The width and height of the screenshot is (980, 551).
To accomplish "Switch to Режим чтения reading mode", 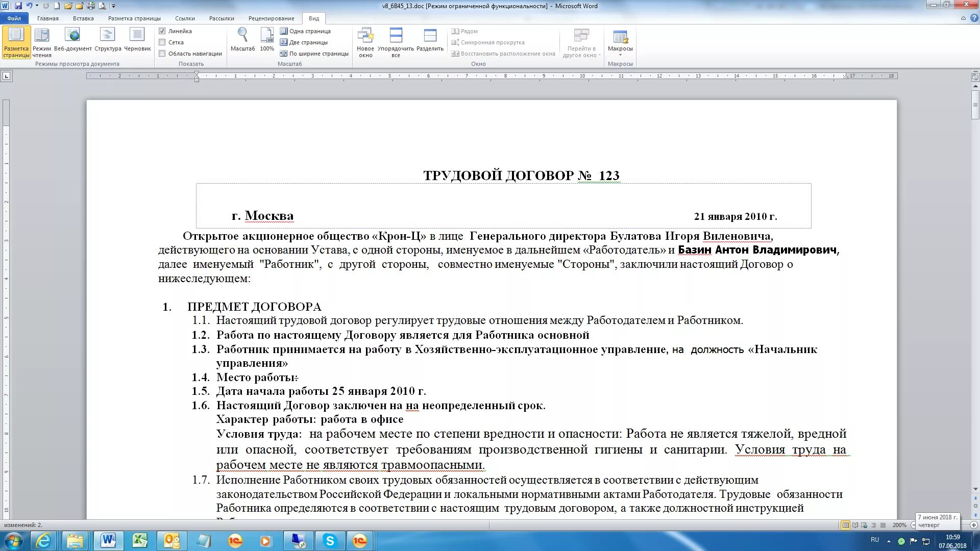I will click(42, 42).
